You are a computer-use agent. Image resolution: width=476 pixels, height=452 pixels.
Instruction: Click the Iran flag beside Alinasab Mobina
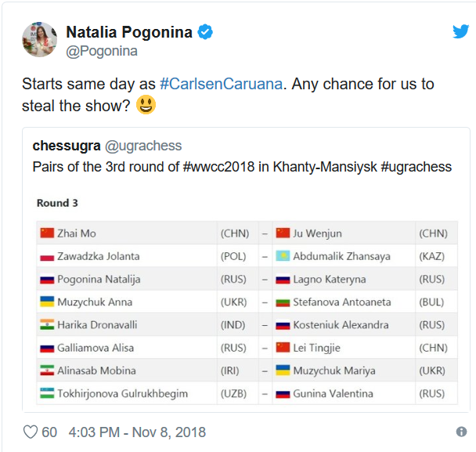tap(47, 371)
